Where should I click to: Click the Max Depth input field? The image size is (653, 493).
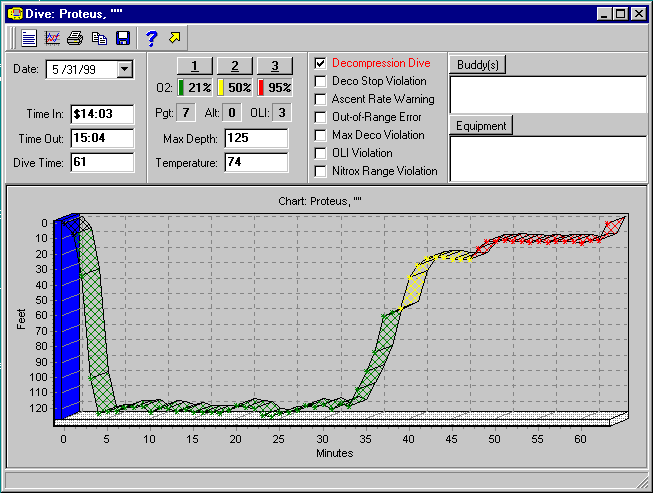coord(256,137)
